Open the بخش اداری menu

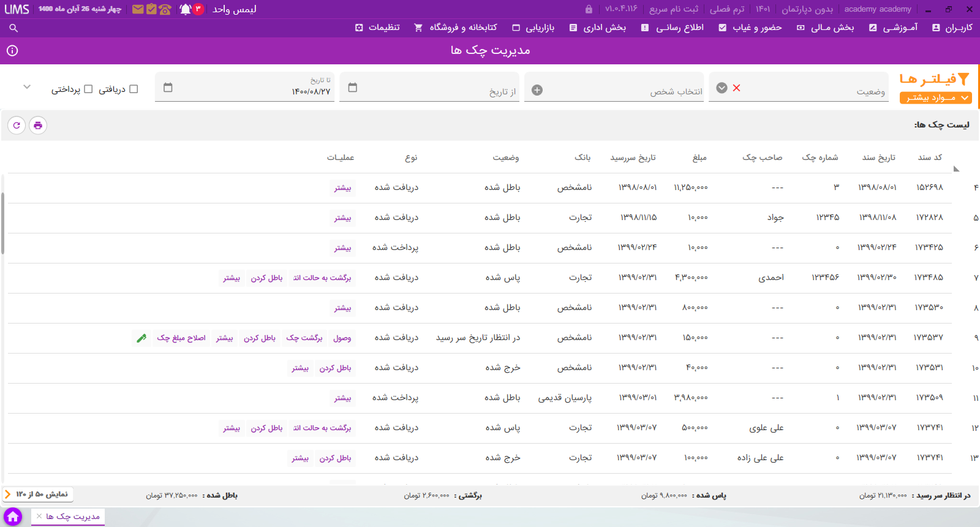tap(597, 28)
